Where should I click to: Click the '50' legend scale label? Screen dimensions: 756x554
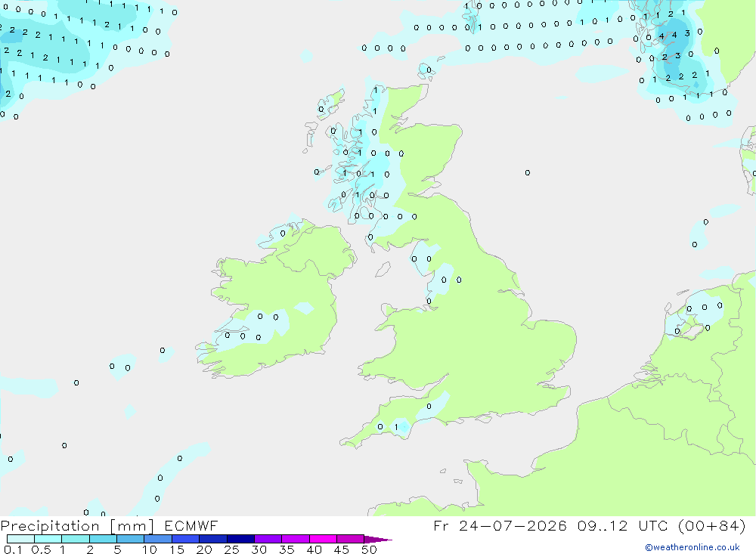(370, 549)
